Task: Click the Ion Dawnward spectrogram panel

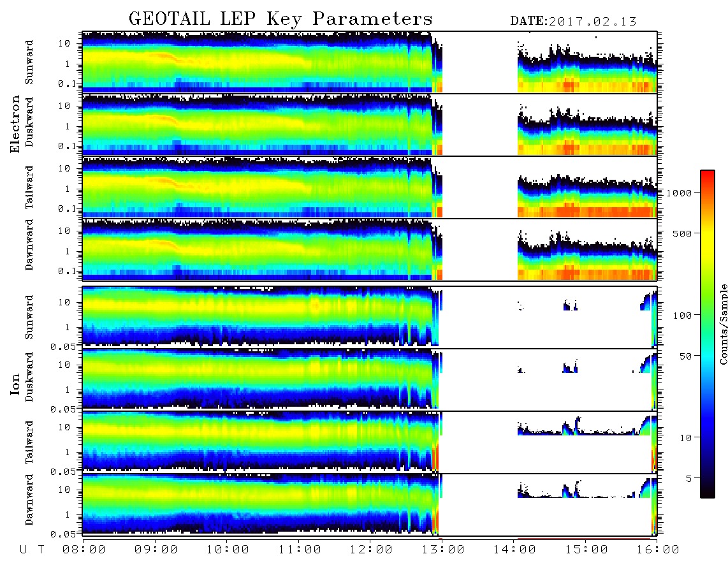Action: (370, 505)
